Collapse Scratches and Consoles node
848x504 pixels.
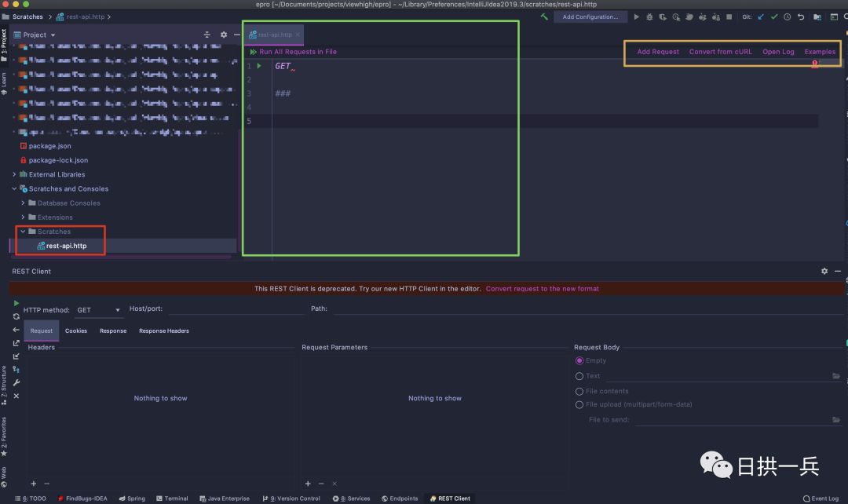point(14,188)
